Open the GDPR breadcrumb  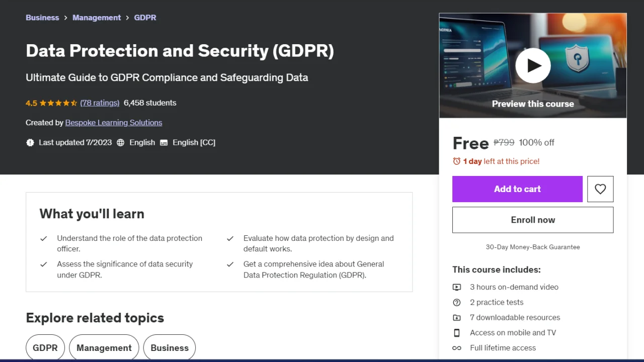pyautogui.click(x=145, y=18)
